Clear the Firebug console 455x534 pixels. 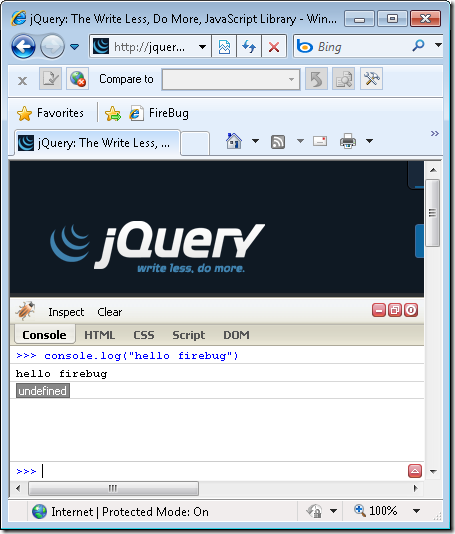110,312
